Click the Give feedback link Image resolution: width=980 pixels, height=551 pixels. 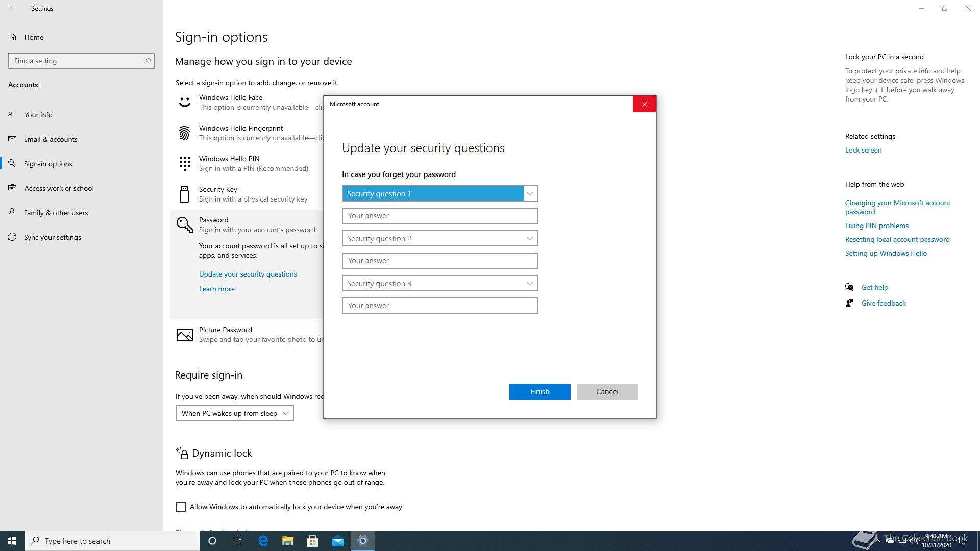click(x=884, y=303)
